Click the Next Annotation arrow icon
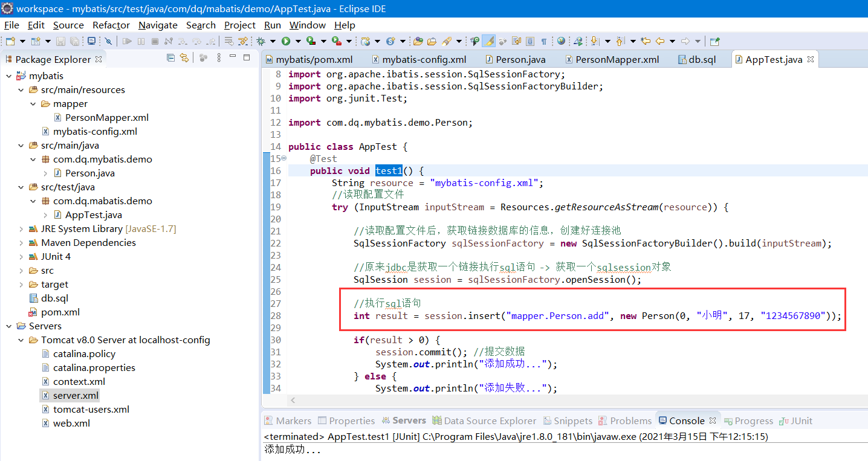Image resolution: width=868 pixels, height=461 pixels. pyautogui.click(x=594, y=41)
